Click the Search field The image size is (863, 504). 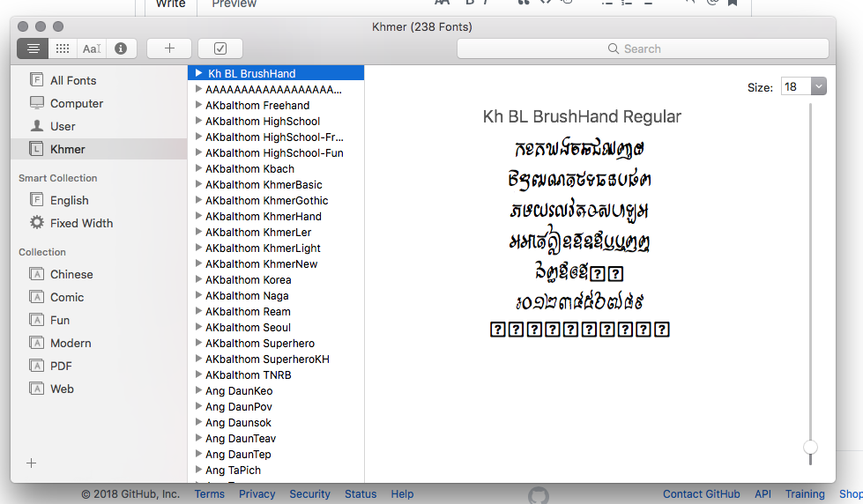click(x=643, y=48)
